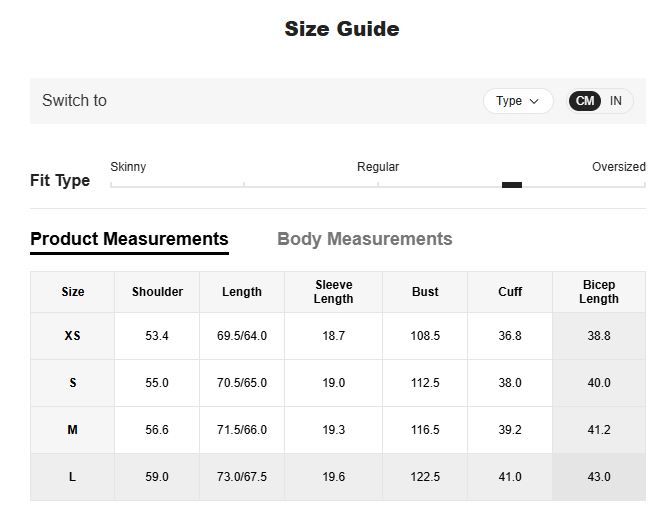The height and width of the screenshot is (513, 672).
Task: Open the Body Measurements tab
Action: (x=364, y=239)
